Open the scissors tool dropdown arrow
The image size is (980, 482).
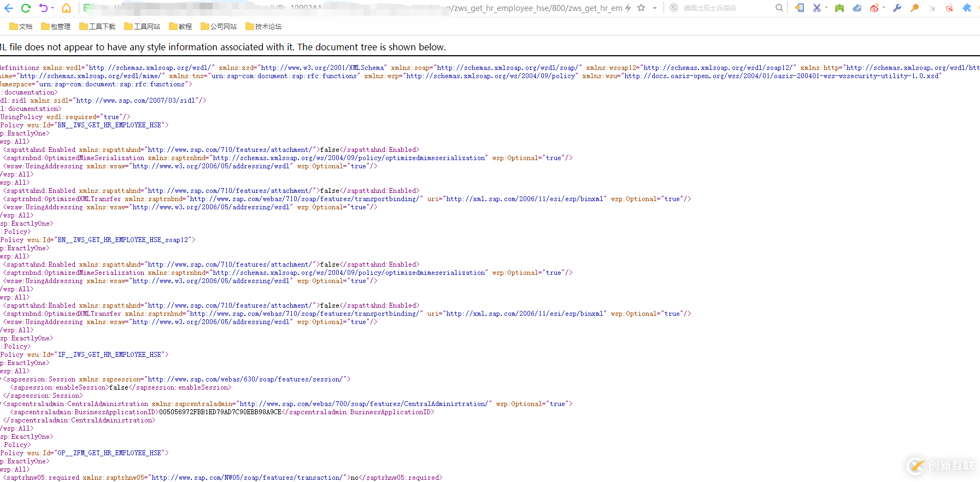[x=826, y=8]
